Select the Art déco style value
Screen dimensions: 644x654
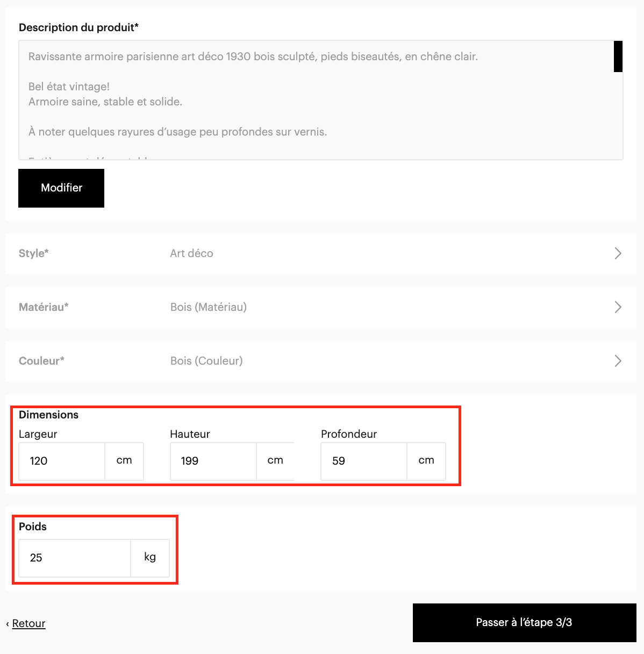[191, 253]
